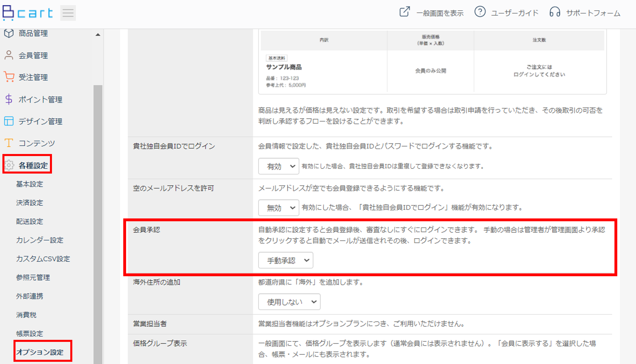
Task: Click the headset support icon
Action: click(x=555, y=12)
